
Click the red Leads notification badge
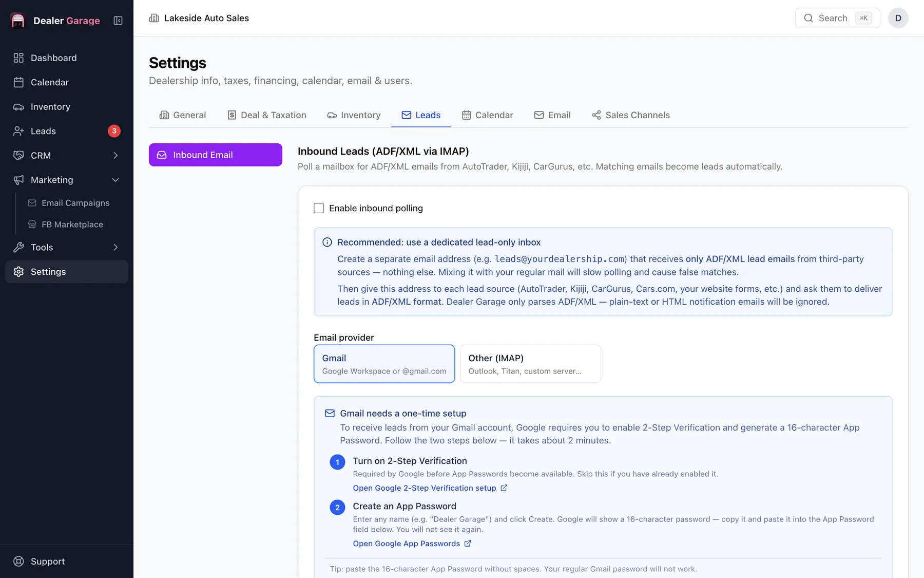[x=114, y=131]
